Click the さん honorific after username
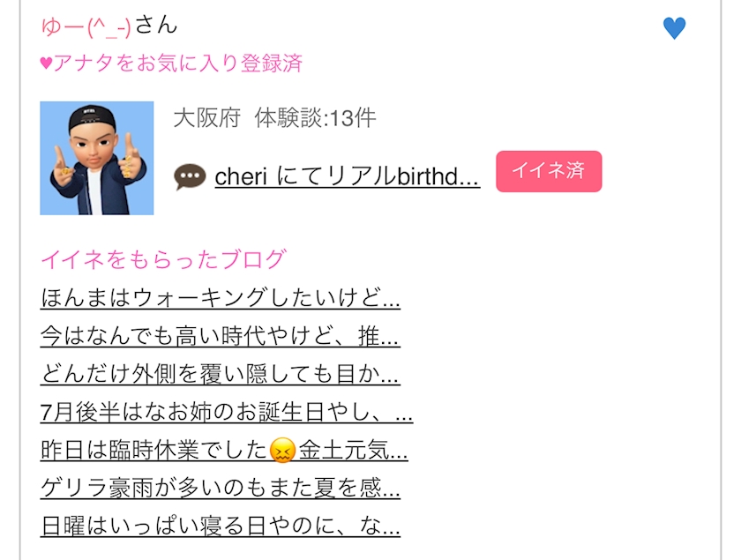This screenshot has height=560, width=741. (156, 25)
